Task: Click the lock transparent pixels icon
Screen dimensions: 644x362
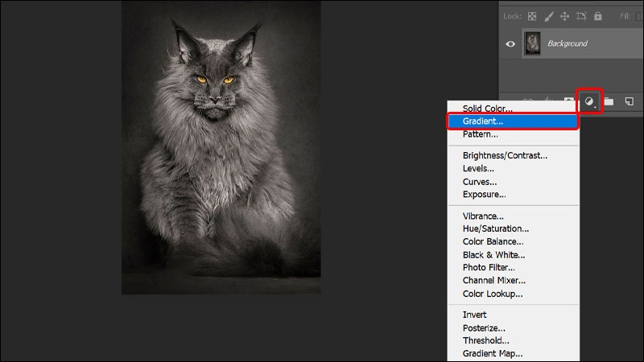Action: (x=532, y=16)
